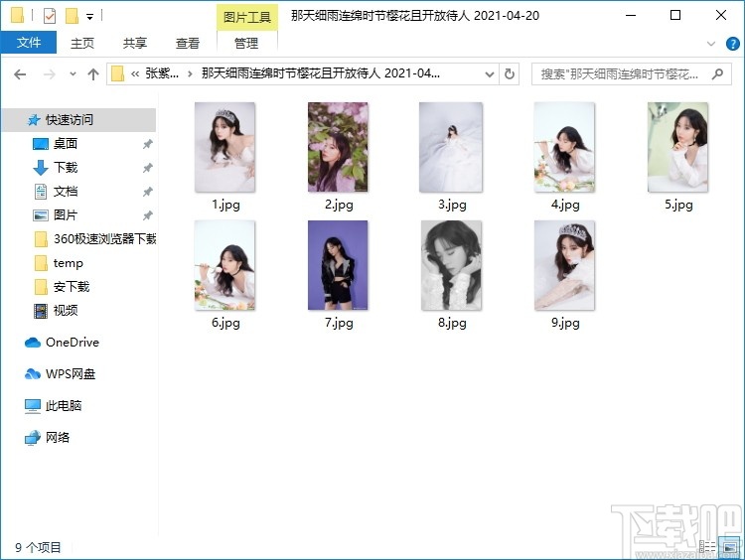This screenshot has height=560, width=745.
Task: Open the recent locations dropdown arrow
Action: click(x=73, y=74)
